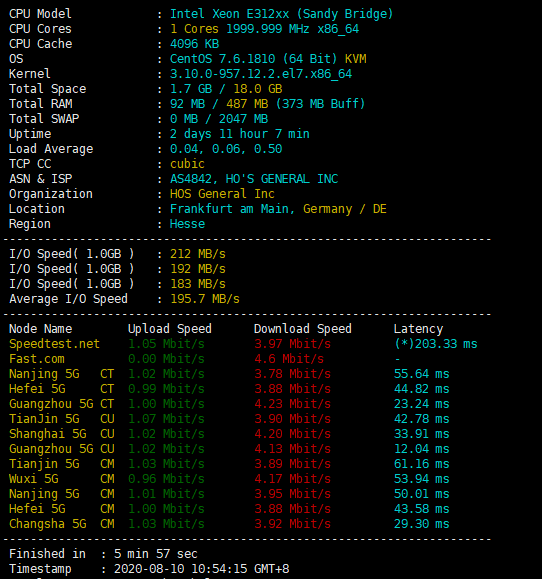The width and height of the screenshot is (542, 579).
Task: Select the HOS General Inc organization text
Action: pos(222,194)
